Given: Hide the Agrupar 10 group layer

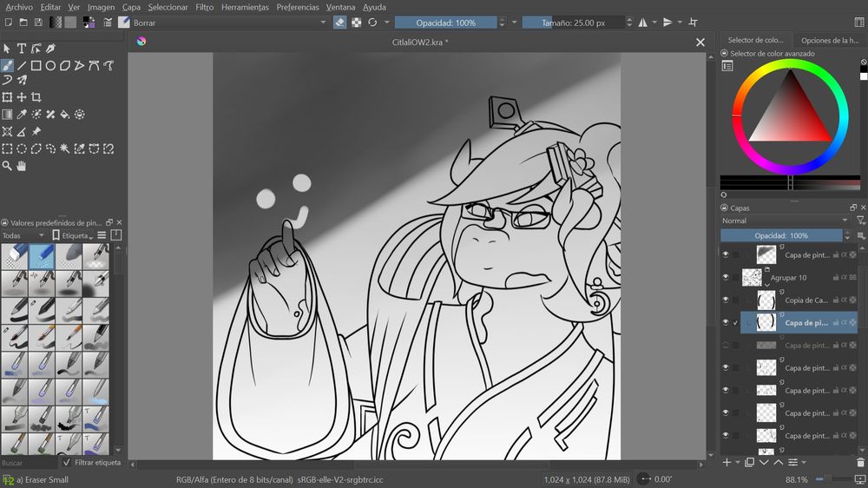Looking at the screenshot, I should click(726, 277).
